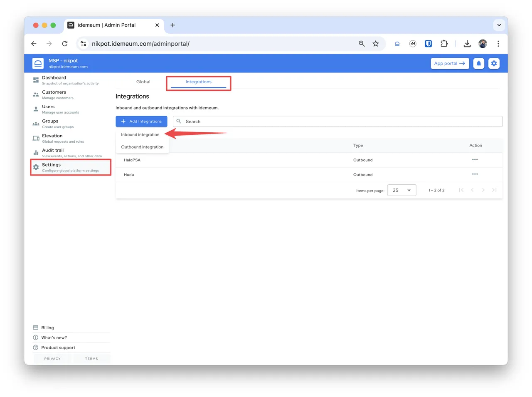Jump to last page of results
Viewport: 532px width, 397px height.
coord(494,190)
